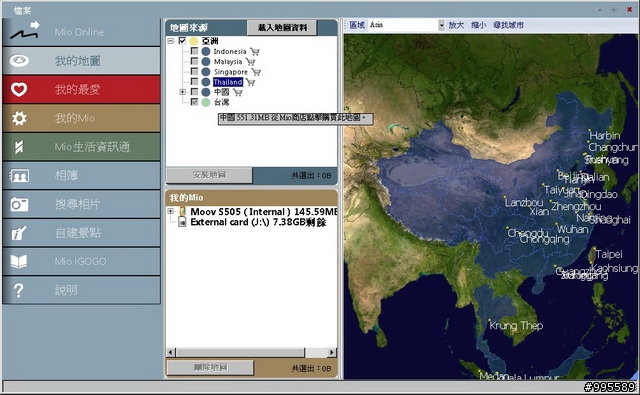Click the shopping cart beside Indonesia
Viewport: 640px width, 395px height.
pyautogui.click(x=255, y=51)
